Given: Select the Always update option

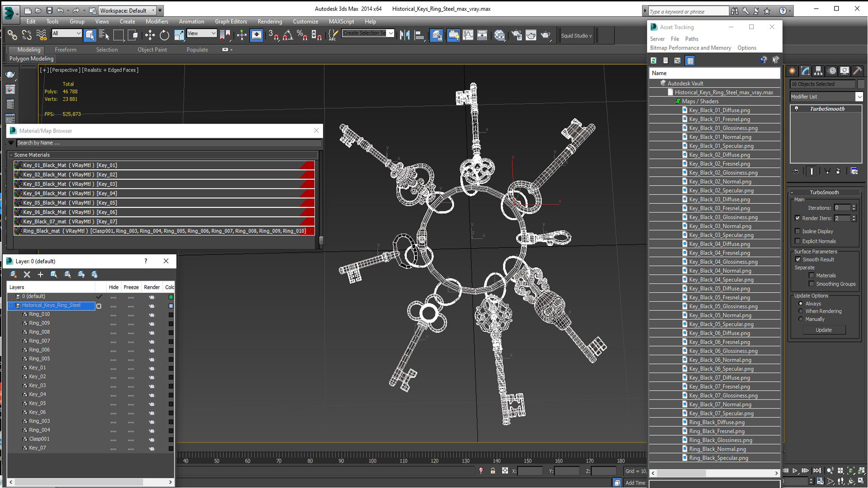Looking at the screenshot, I should (801, 304).
